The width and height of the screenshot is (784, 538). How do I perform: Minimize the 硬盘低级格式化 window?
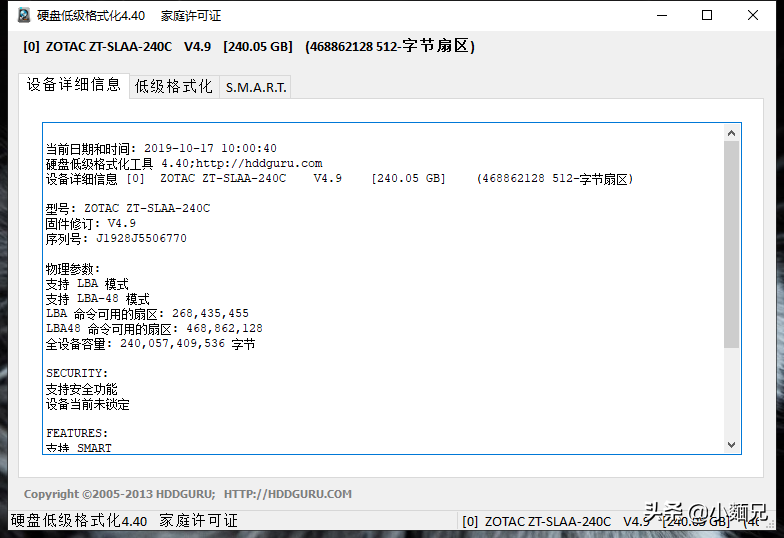pyautogui.click(x=662, y=16)
